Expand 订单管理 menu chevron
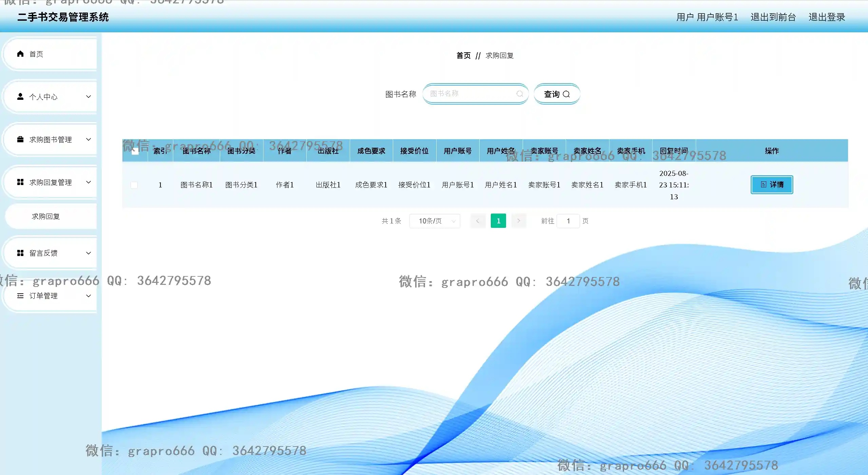 coord(89,296)
